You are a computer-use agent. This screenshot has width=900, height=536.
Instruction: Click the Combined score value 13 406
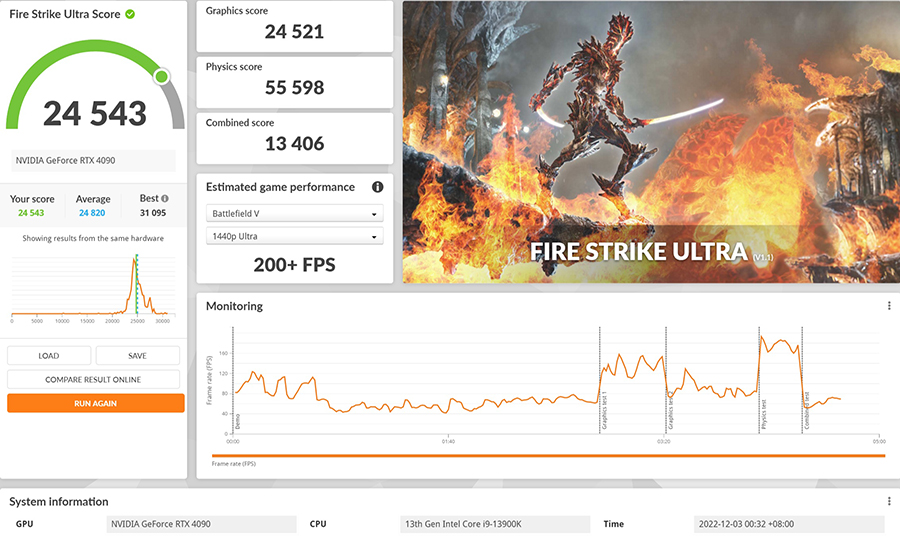[294, 143]
